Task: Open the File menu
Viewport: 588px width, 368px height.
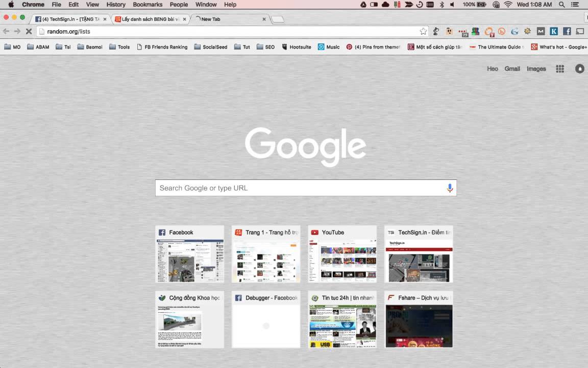Action: (56, 5)
